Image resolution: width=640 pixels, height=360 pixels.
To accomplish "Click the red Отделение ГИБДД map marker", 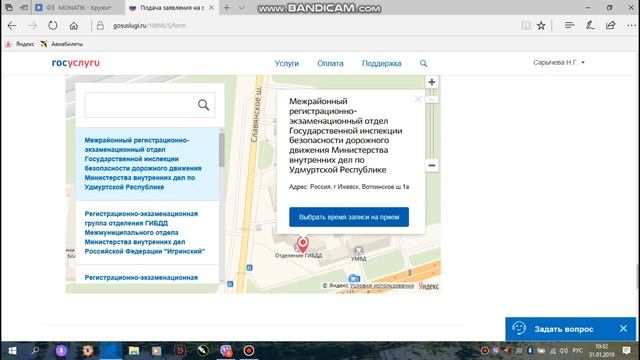I will pos(302,244).
